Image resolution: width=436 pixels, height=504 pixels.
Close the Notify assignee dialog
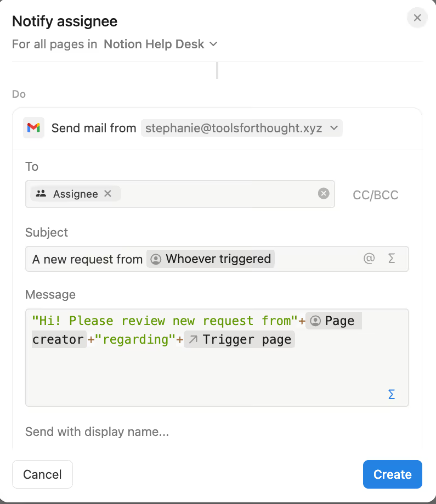point(417,18)
